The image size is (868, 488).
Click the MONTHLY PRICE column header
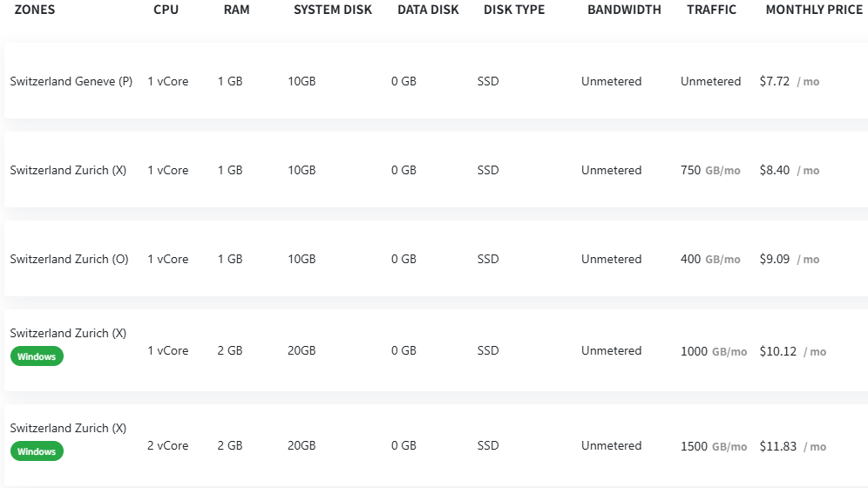tap(814, 10)
